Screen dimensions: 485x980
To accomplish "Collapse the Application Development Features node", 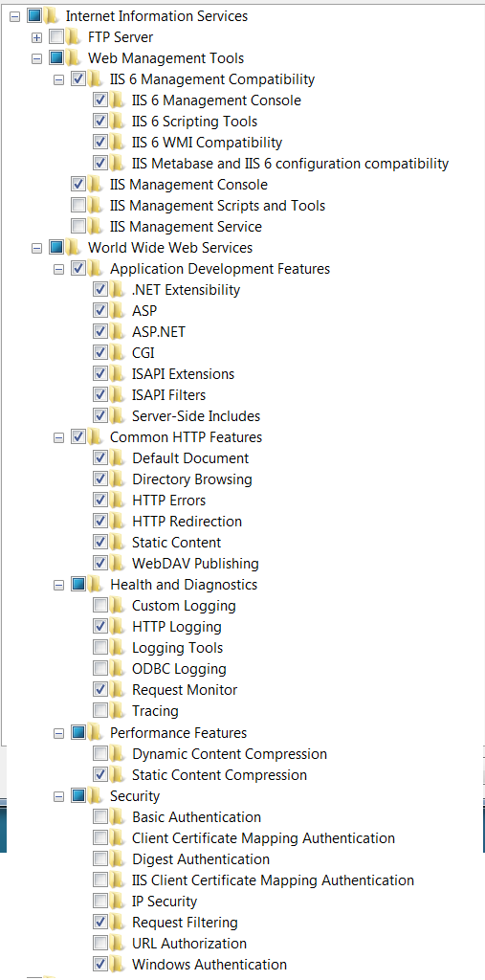I will [58, 269].
